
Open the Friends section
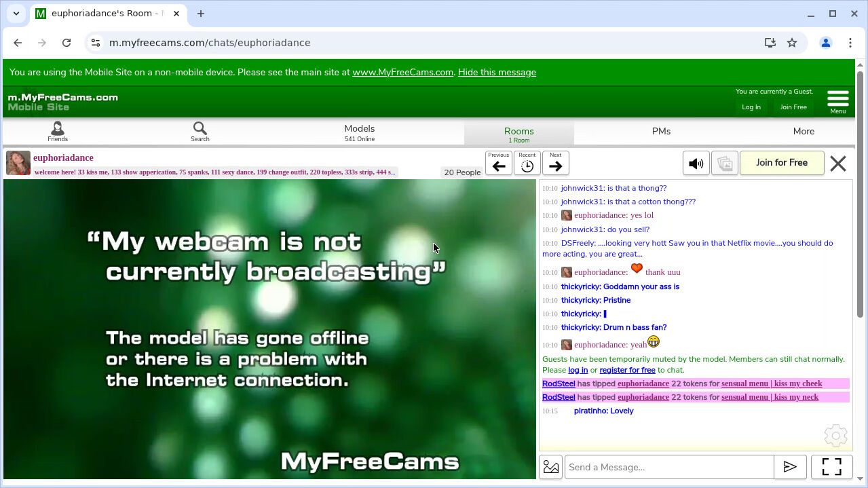pos(58,131)
